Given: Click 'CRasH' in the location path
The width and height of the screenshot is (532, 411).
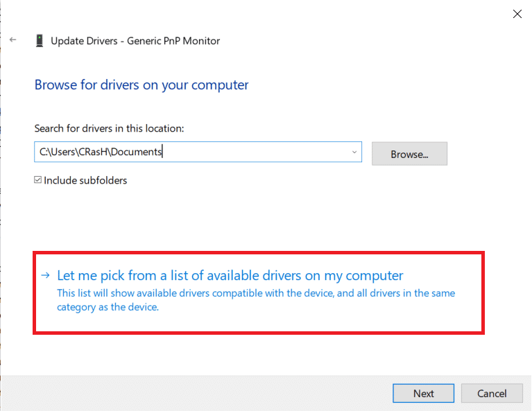Looking at the screenshot, I should click(x=96, y=152).
